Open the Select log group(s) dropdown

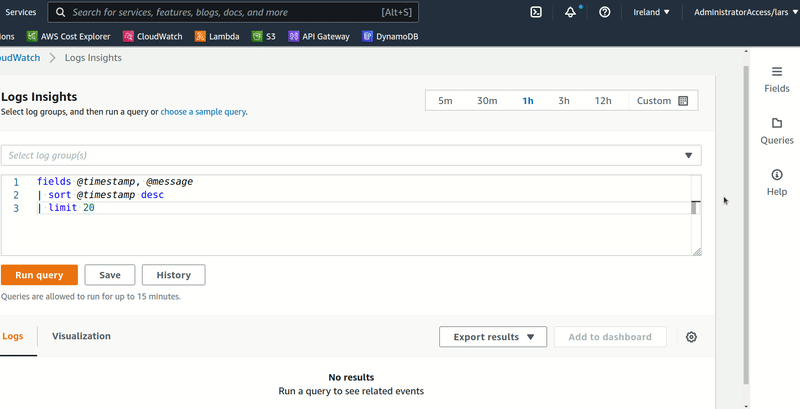(x=351, y=155)
